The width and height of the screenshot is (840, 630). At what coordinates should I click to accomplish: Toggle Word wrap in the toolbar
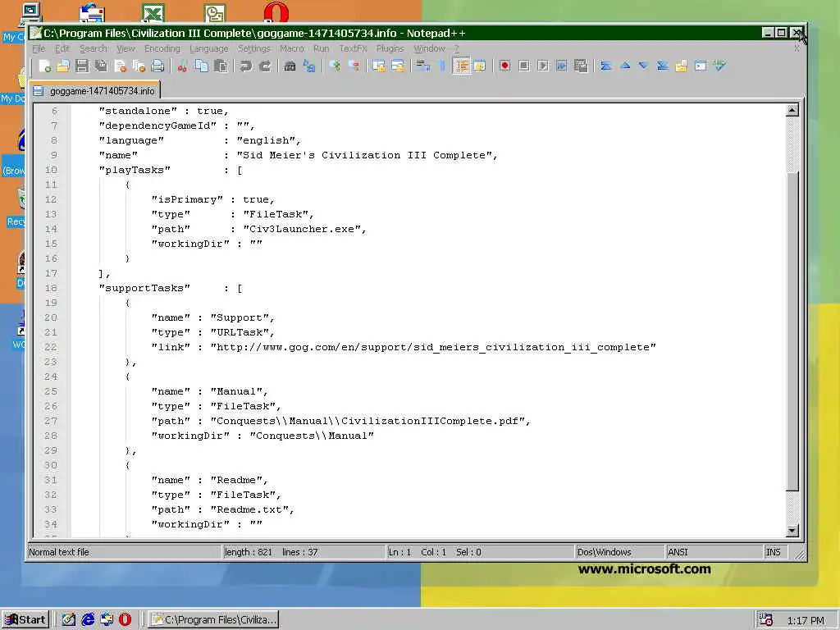click(x=423, y=66)
